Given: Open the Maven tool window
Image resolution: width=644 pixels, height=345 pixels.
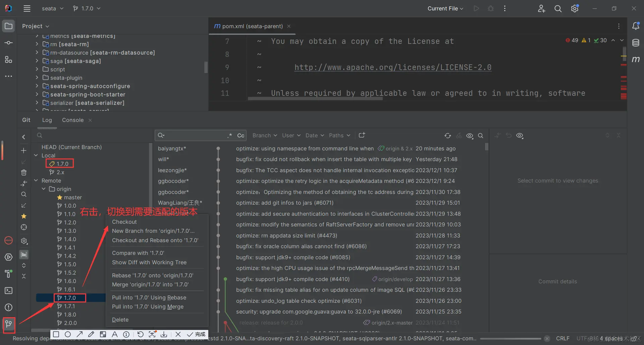Looking at the screenshot, I should [636, 60].
